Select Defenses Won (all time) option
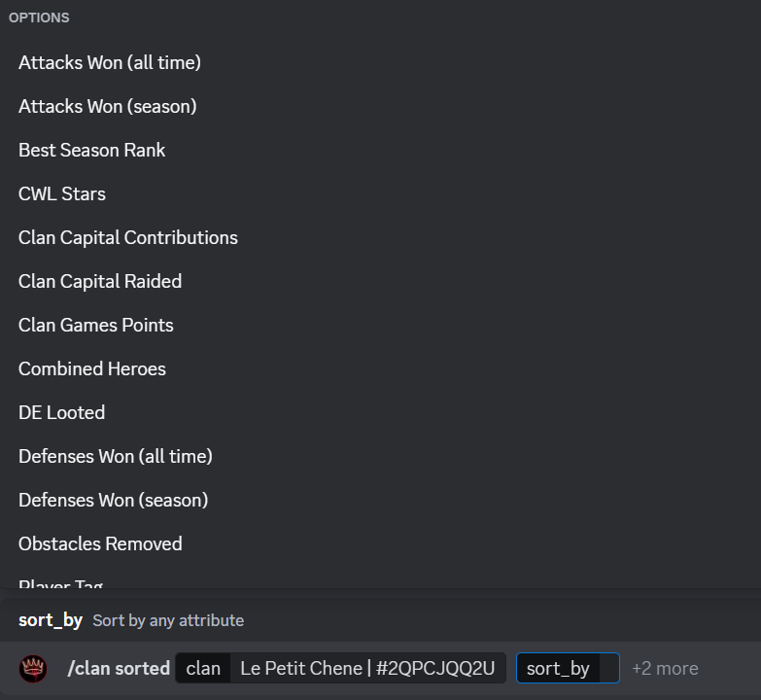The image size is (761, 700). click(x=116, y=457)
